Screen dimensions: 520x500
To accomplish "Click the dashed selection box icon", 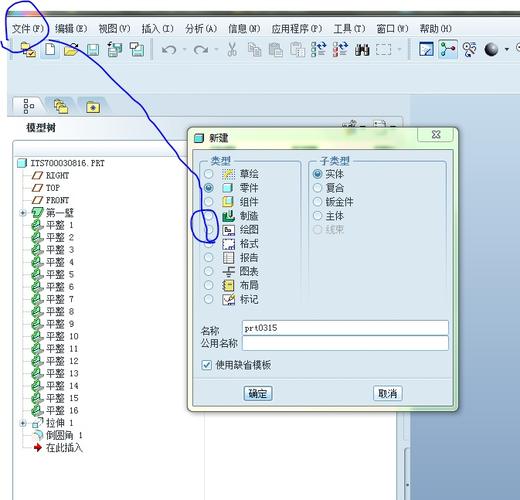I will tap(383, 50).
